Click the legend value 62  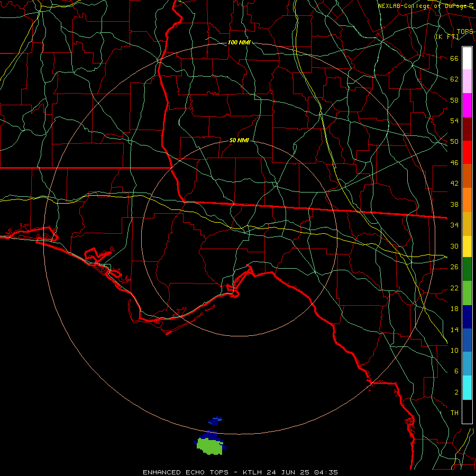point(454,79)
